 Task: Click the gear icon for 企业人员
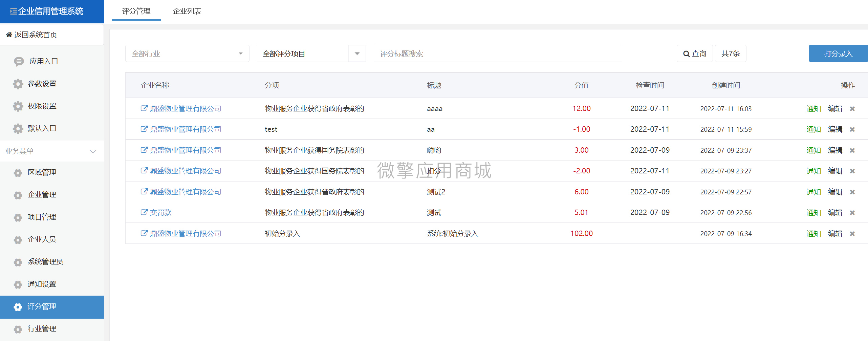[18, 240]
